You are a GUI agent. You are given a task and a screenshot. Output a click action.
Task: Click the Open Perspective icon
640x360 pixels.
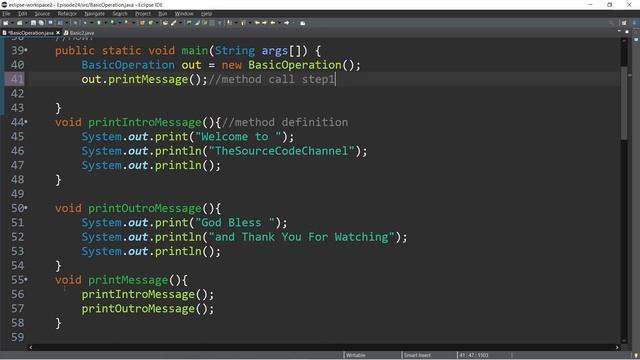(x=624, y=23)
